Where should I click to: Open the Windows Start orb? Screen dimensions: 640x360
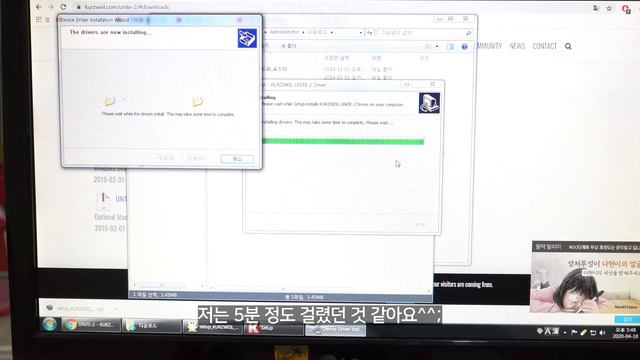tap(49, 324)
